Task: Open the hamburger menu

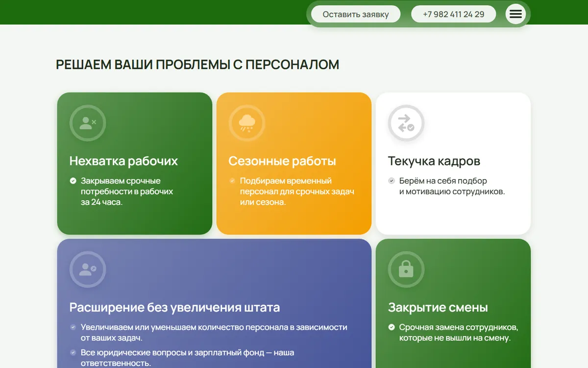Action: coord(515,14)
